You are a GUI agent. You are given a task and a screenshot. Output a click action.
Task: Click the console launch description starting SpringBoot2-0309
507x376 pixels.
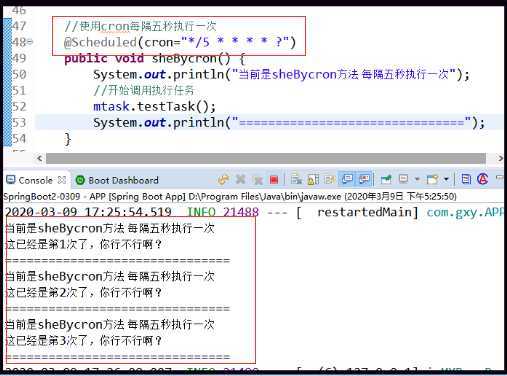pyautogui.click(x=230, y=196)
